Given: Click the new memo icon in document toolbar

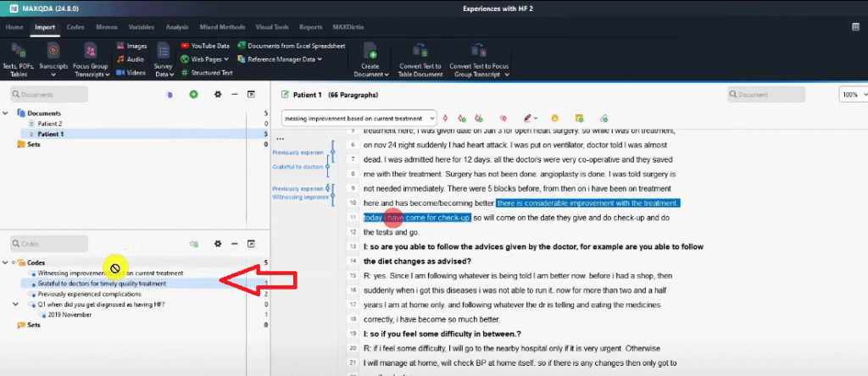Looking at the screenshot, I should [579, 119].
